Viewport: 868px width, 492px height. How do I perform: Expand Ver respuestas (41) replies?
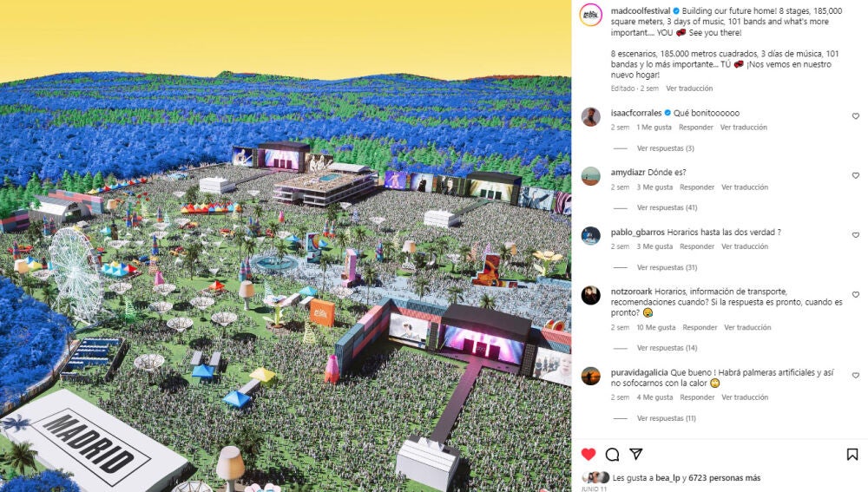point(667,207)
